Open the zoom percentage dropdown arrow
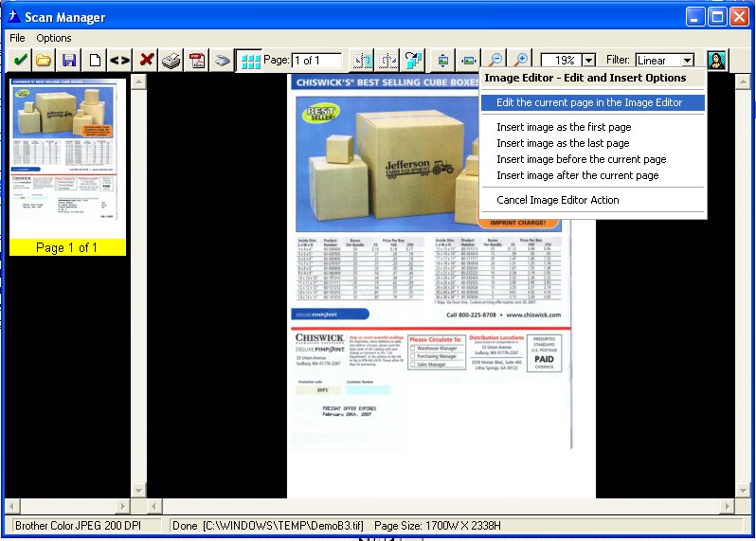This screenshot has height=541, width=756. [x=588, y=61]
